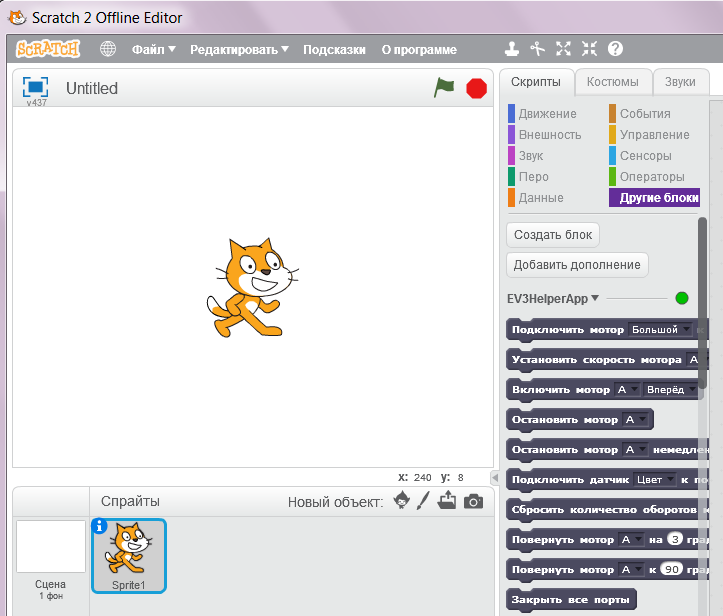Open the language globe menu
This screenshot has height=616, width=723.
click(x=108, y=48)
